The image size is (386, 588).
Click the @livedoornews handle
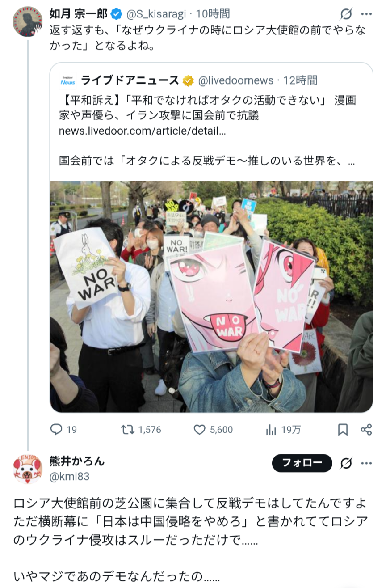coord(235,80)
